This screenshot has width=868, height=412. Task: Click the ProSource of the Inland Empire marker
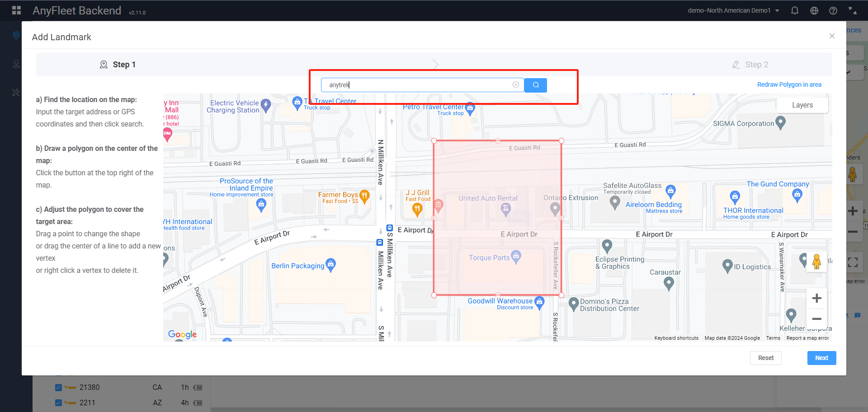(x=261, y=205)
